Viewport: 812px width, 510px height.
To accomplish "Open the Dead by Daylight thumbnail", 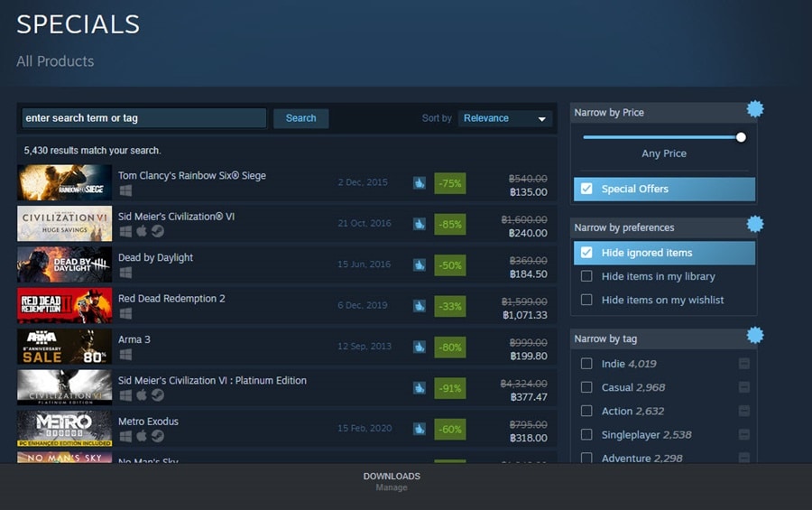I will click(x=64, y=264).
